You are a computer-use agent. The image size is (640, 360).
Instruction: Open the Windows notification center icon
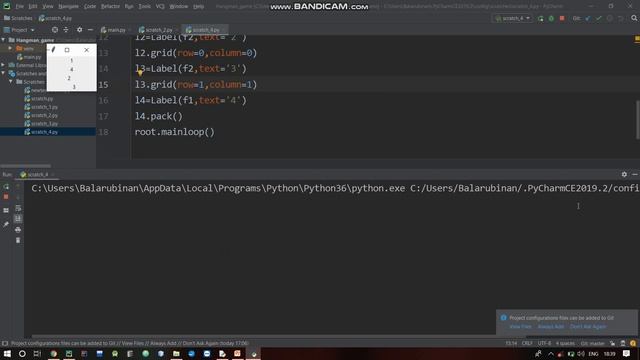pyautogui.click(x=627, y=353)
